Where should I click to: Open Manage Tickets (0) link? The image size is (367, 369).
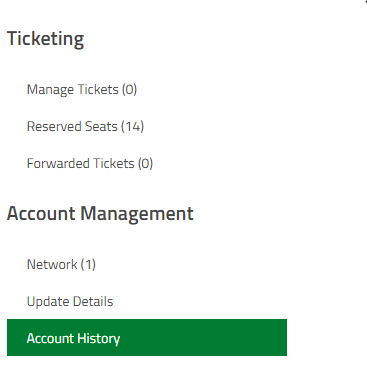point(82,90)
